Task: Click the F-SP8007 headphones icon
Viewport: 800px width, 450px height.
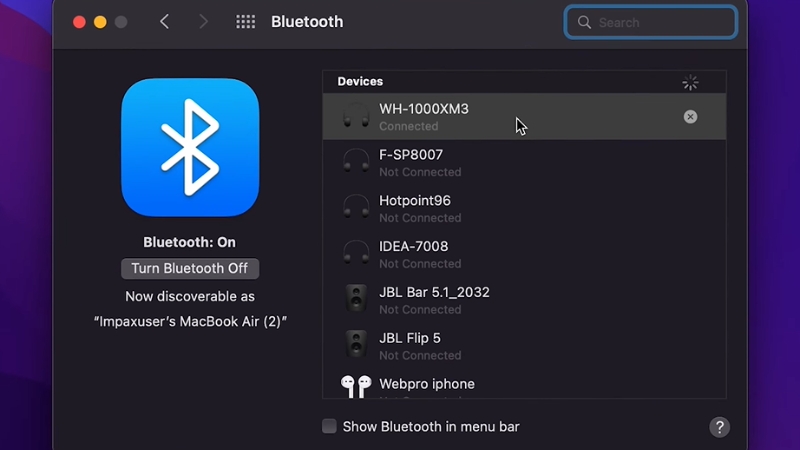Action: [356, 162]
